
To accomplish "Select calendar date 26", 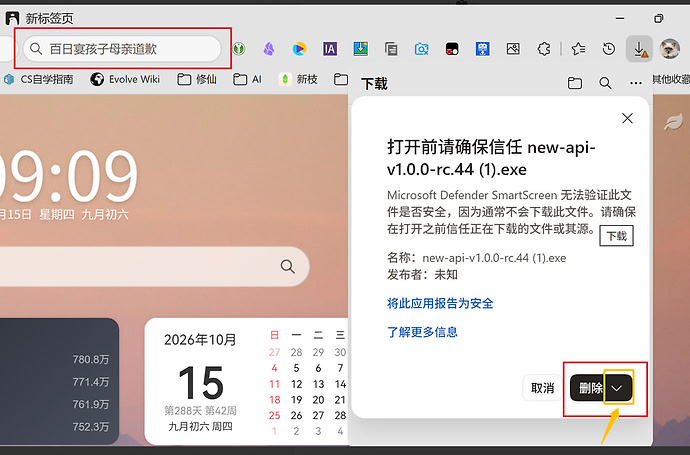I will pos(296,415).
